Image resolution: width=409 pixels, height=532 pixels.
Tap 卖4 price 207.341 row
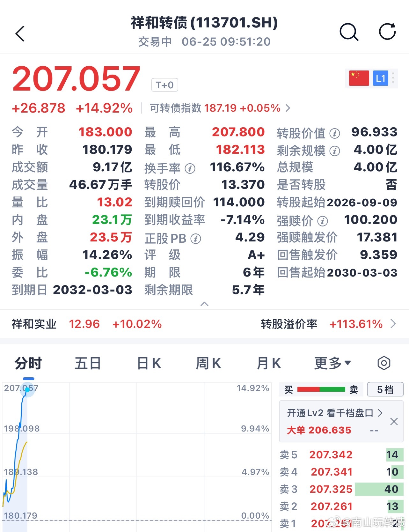pyautogui.click(x=341, y=472)
